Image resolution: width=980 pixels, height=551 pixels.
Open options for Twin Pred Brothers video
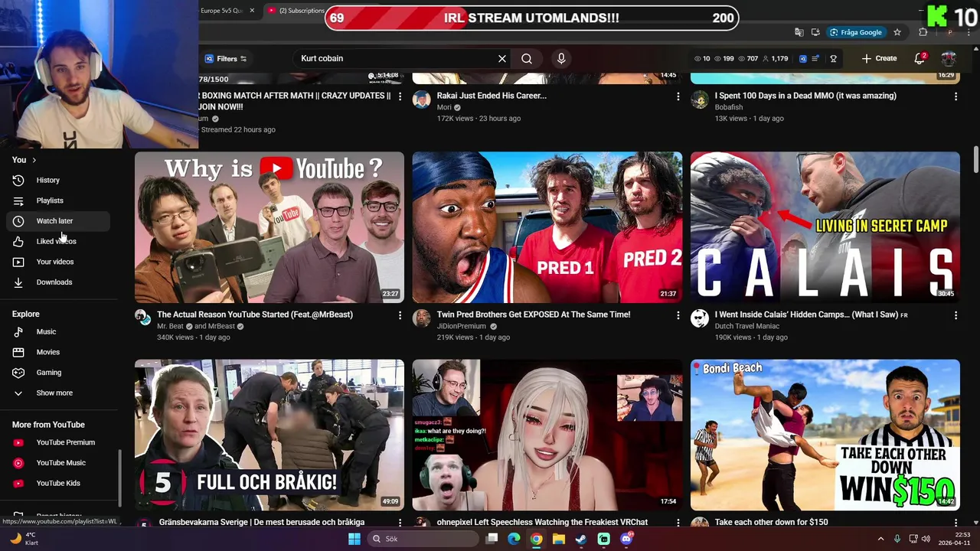pos(678,315)
